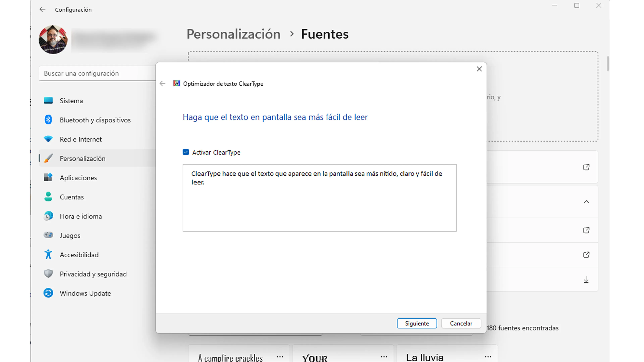Image resolution: width=644 pixels, height=362 pixels.
Task: Open Red e Internet settings
Action: pos(97,139)
